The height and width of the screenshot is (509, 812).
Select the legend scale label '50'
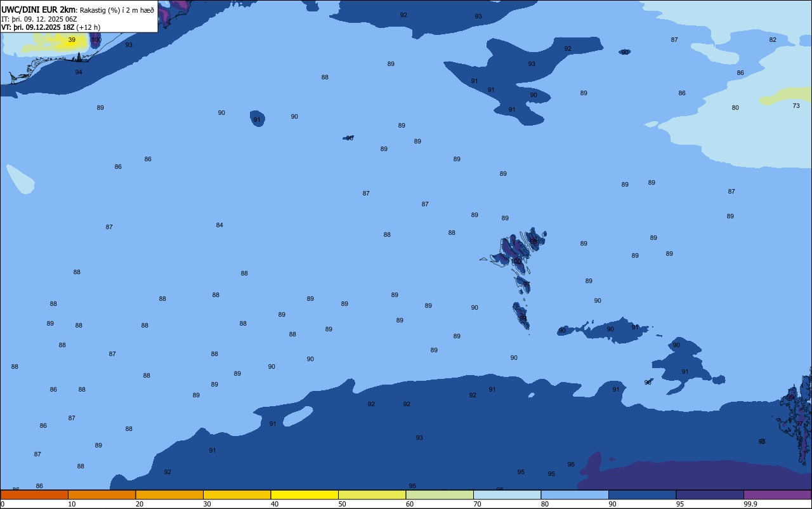click(x=342, y=504)
